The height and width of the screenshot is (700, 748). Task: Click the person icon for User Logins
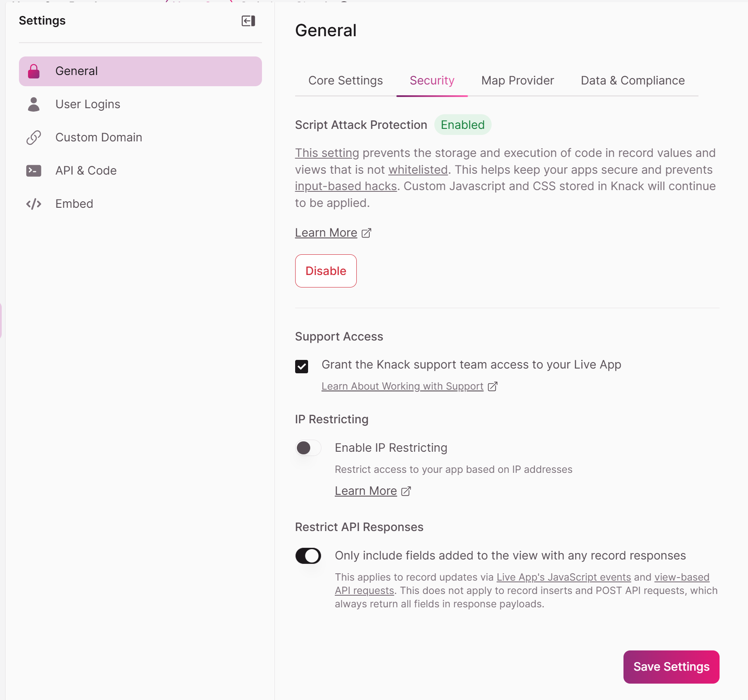click(x=34, y=104)
